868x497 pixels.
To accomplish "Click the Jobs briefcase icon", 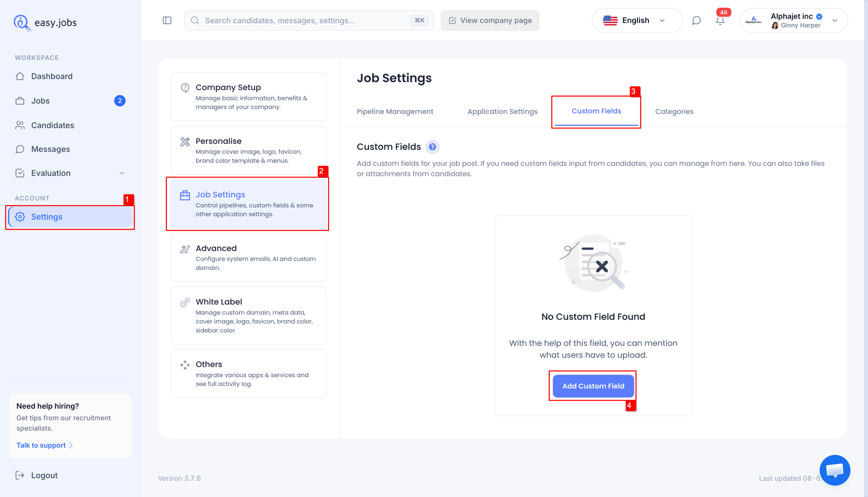I will pyautogui.click(x=20, y=101).
